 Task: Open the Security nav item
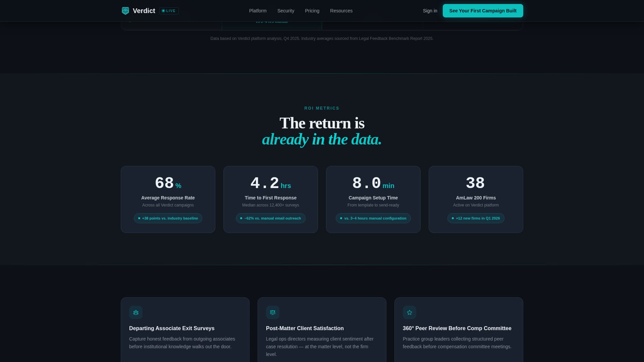[x=286, y=11]
